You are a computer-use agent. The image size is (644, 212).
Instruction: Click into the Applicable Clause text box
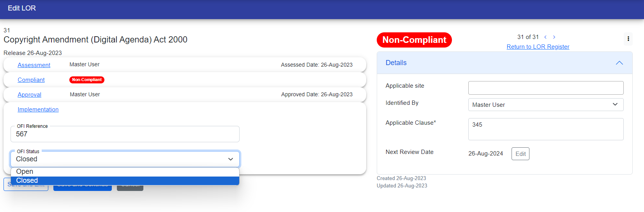point(545,129)
